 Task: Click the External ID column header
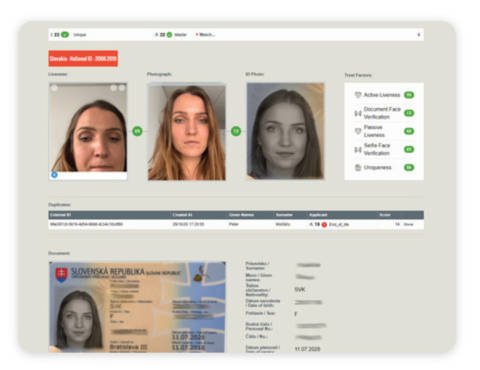[60, 215]
